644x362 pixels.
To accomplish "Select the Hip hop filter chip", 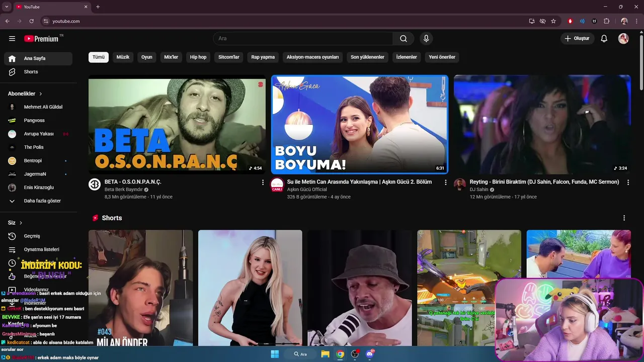I will click(198, 57).
